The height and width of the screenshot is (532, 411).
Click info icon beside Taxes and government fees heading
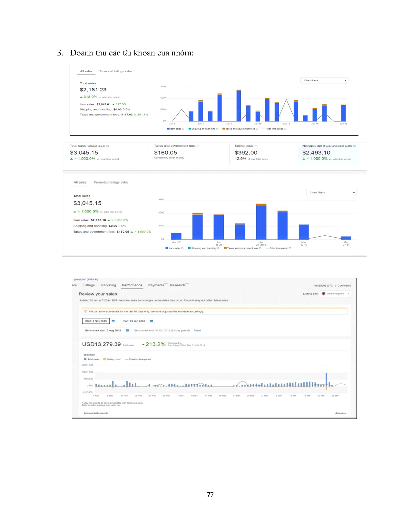tap(198, 146)
